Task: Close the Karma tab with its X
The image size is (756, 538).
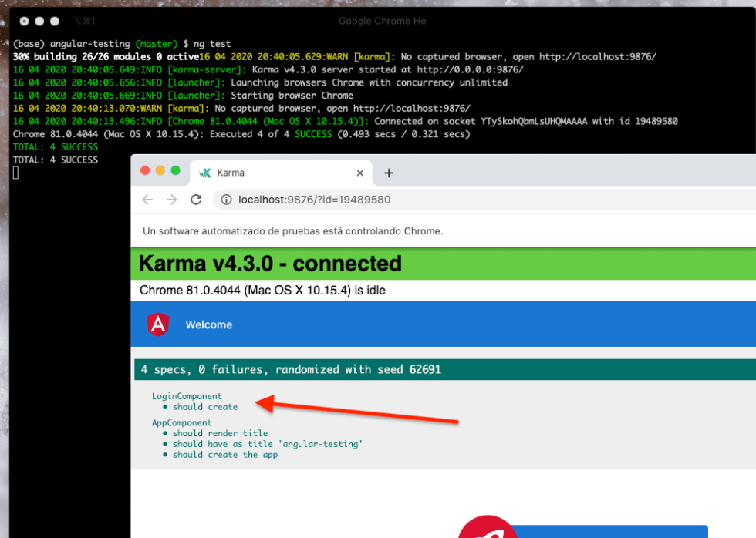Action: tap(359, 173)
